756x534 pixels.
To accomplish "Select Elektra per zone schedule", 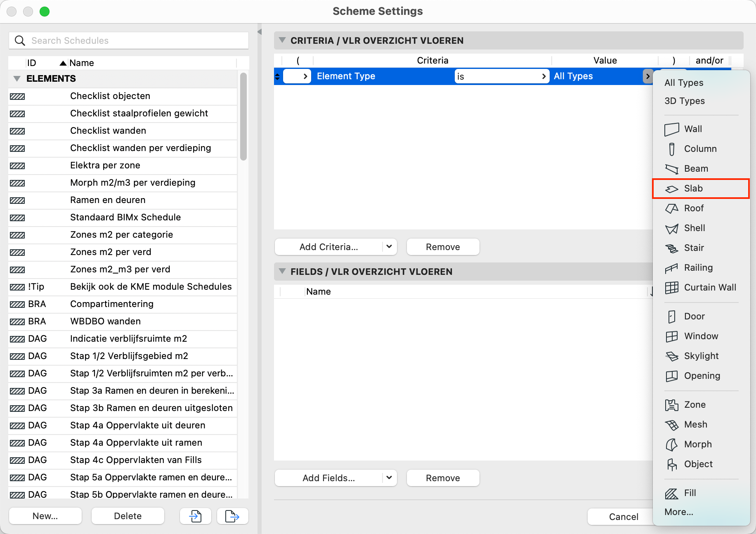I will [x=123, y=165].
